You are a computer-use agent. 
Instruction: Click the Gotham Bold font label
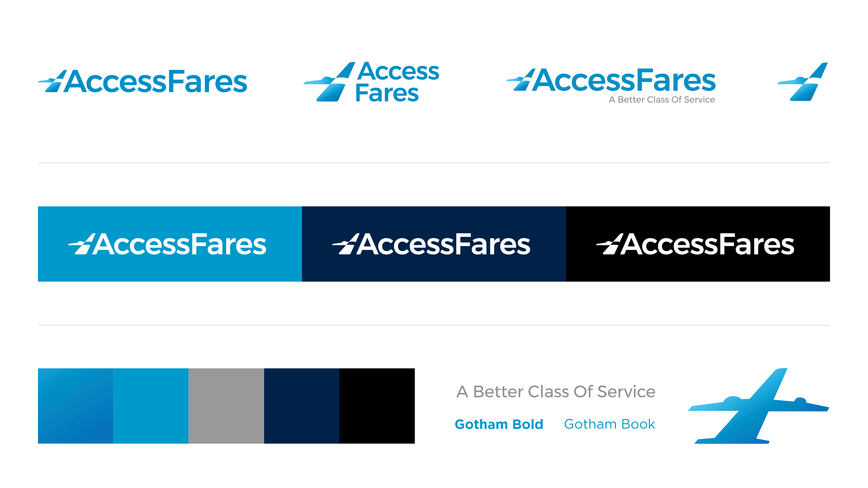(x=499, y=424)
